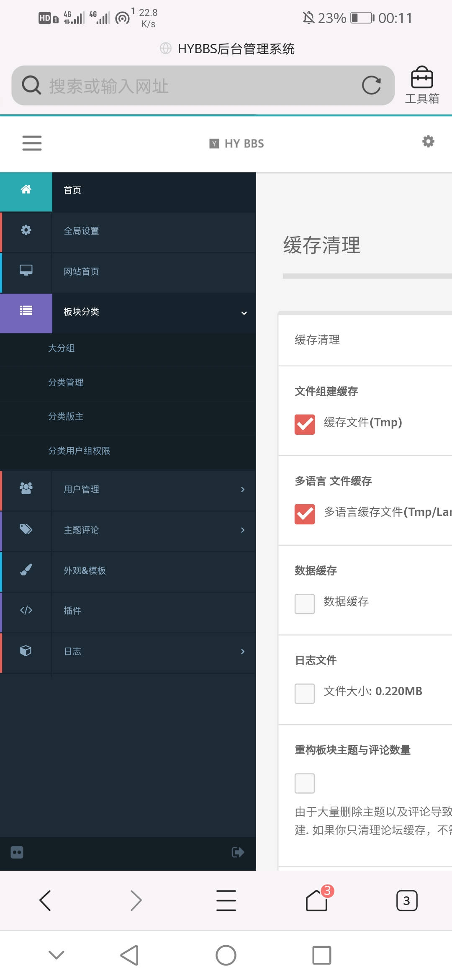Uncheck multi-language cache file checkbox
Viewport: 452px width, 980px height.
(x=304, y=514)
